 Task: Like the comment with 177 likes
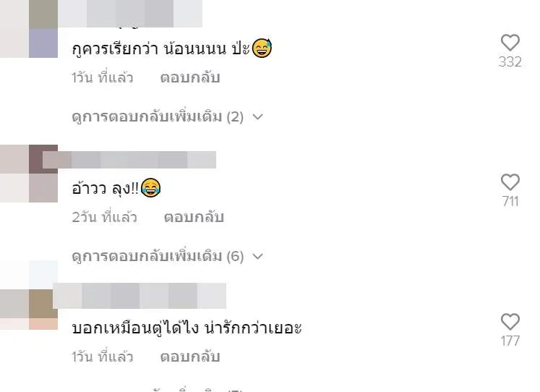pos(510,322)
